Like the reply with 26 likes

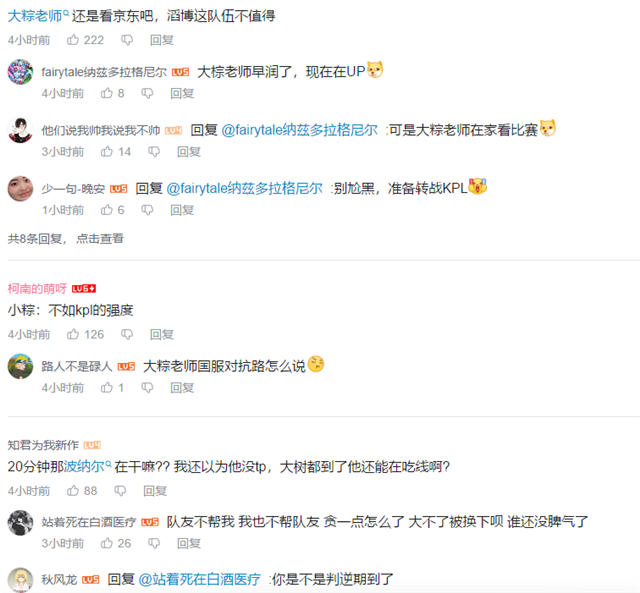click(x=107, y=543)
